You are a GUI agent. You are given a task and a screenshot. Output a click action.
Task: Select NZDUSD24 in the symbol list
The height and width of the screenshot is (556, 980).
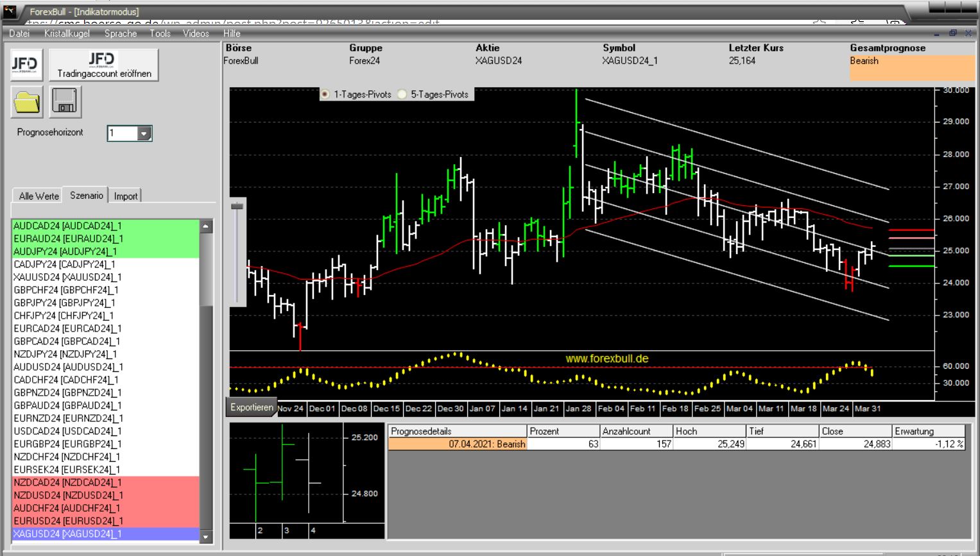click(x=106, y=495)
